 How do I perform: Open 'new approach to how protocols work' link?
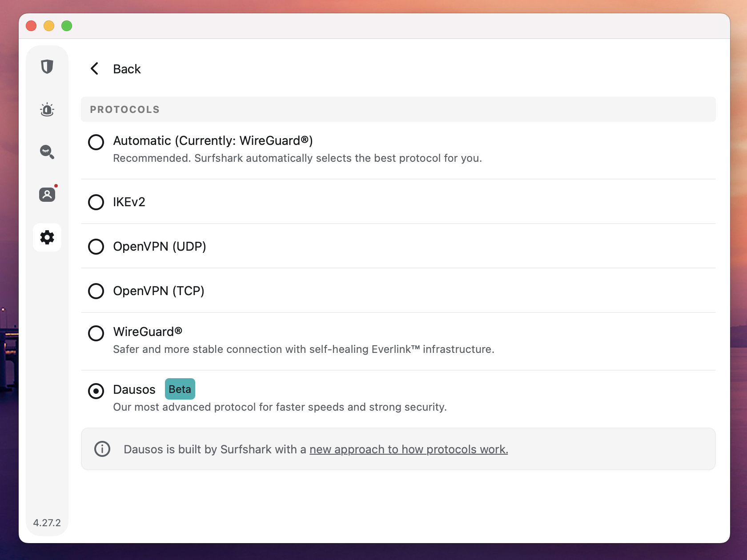pyautogui.click(x=409, y=449)
